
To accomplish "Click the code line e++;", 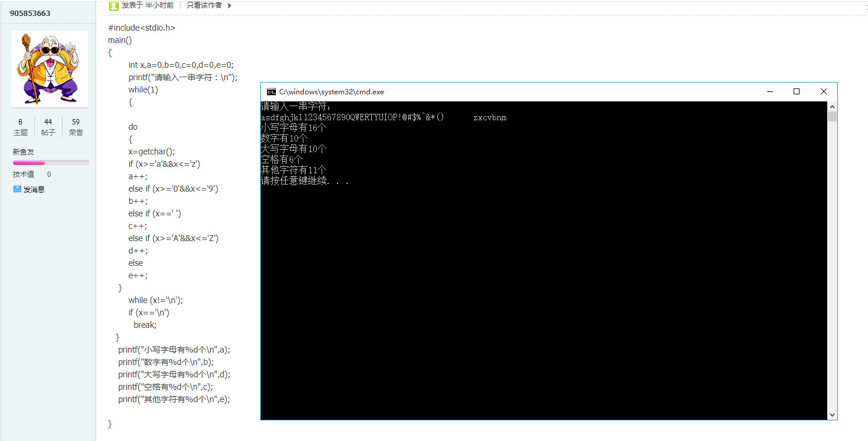I will click(x=138, y=275).
